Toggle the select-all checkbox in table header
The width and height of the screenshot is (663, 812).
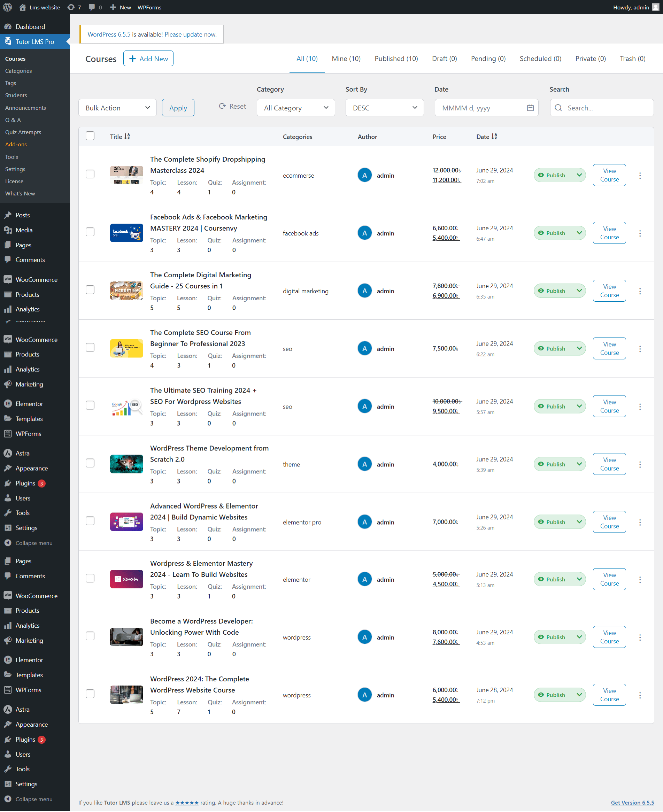[90, 136]
